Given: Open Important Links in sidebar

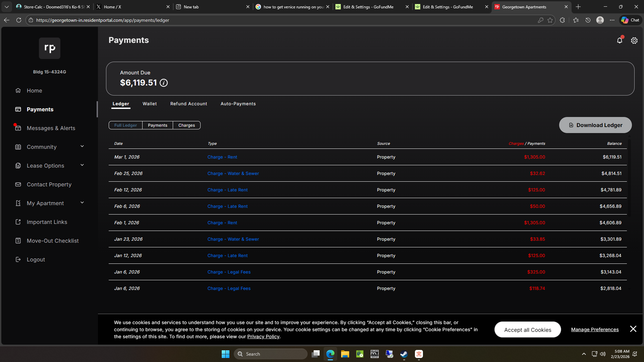Looking at the screenshot, I should (x=47, y=222).
